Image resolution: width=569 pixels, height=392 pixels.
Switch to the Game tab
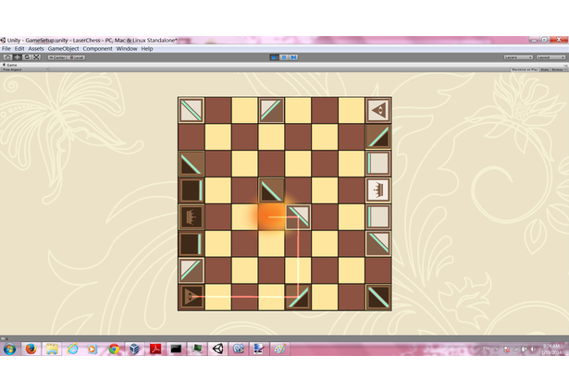pyautogui.click(x=10, y=65)
